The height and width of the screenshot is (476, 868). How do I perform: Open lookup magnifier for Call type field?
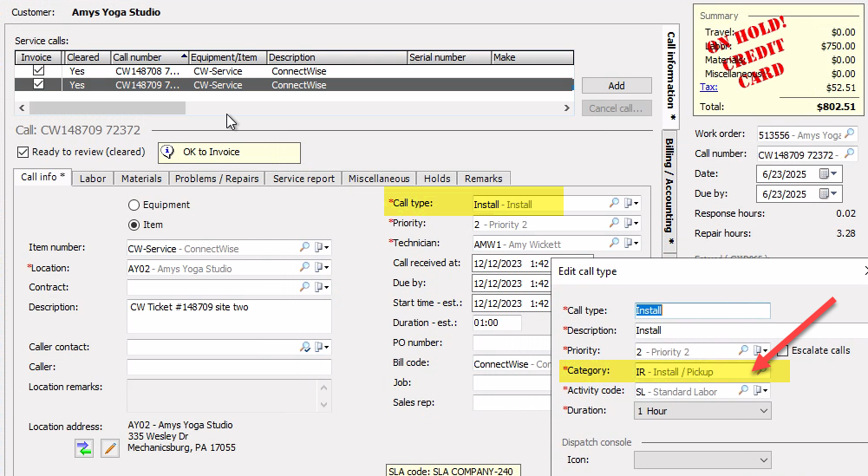[614, 203]
